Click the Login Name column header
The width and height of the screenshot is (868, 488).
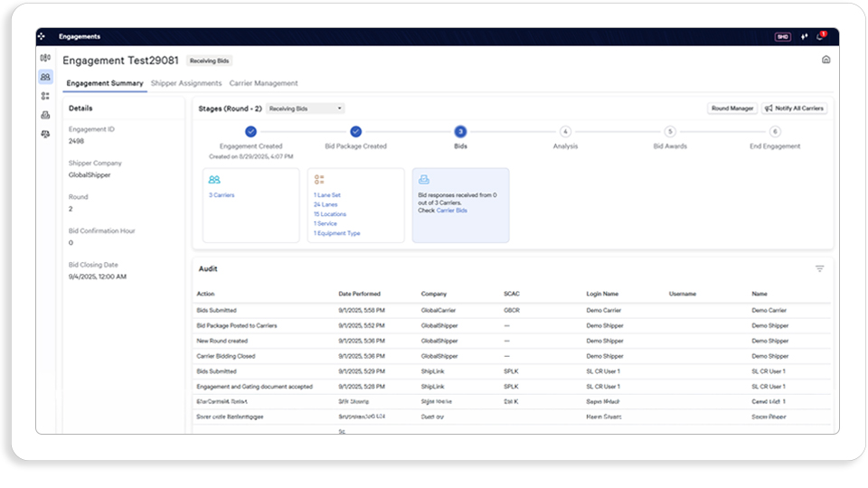click(602, 294)
